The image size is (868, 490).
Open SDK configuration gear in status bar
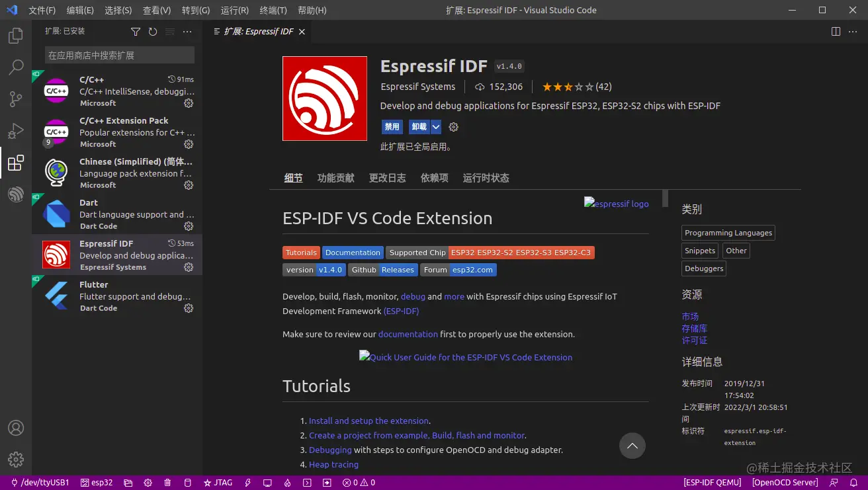tap(148, 483)
